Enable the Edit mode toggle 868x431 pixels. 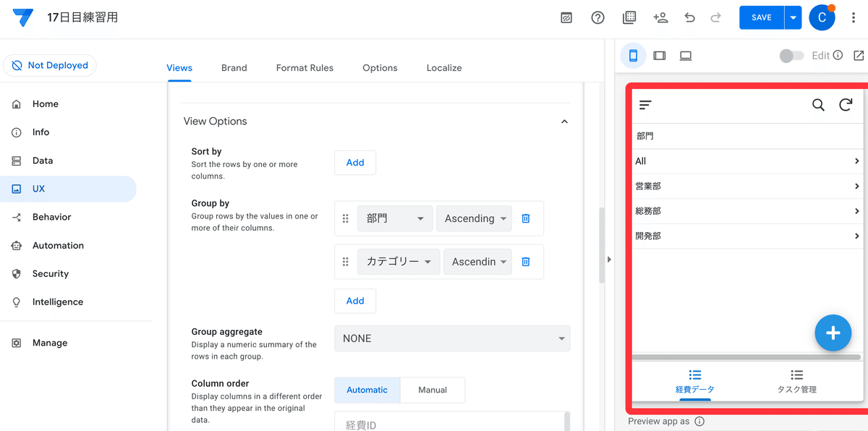pos(791,55)
